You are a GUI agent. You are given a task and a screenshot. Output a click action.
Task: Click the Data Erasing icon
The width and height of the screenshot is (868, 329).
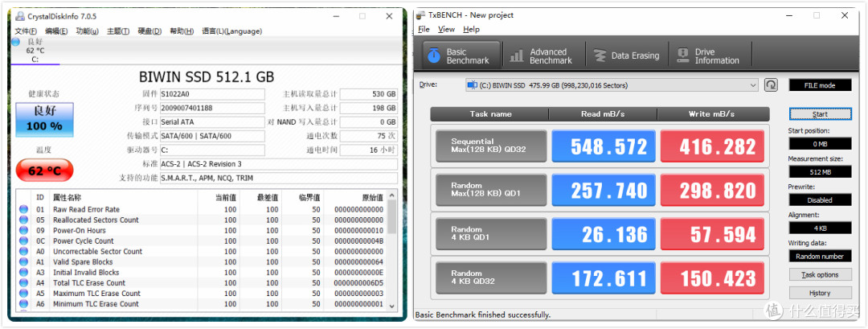coord(600,56)
